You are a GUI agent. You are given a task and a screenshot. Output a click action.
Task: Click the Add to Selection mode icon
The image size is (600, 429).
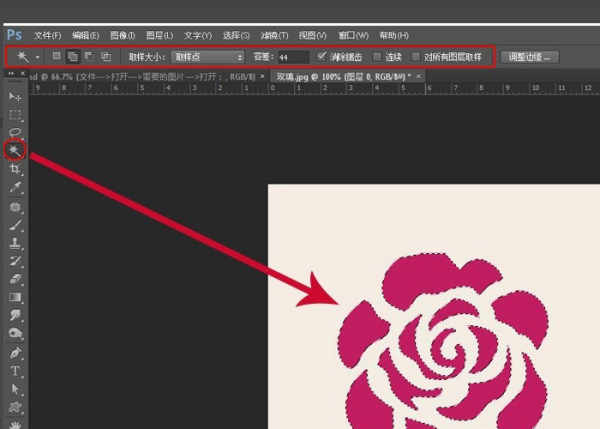coord(73,57)
